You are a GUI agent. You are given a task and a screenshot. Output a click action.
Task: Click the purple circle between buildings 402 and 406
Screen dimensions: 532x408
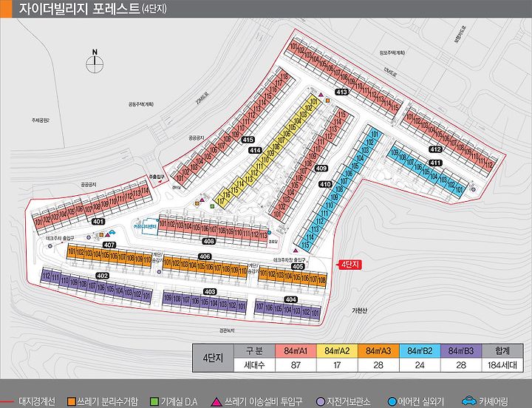coord(159,271)
